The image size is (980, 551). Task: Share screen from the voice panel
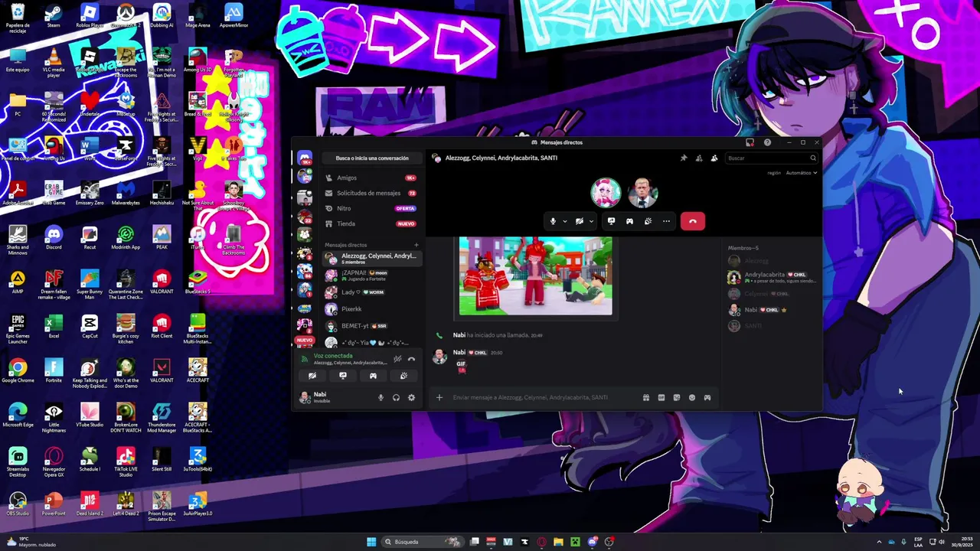[x=342, y=376]
